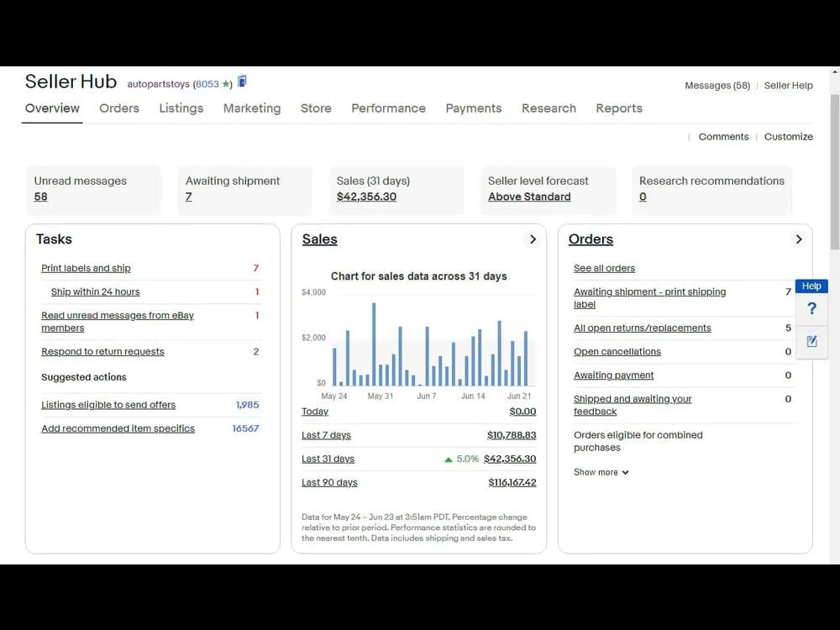Open the Orders panel chevron arrow
The image size is (840, 630).
point(798,239)
